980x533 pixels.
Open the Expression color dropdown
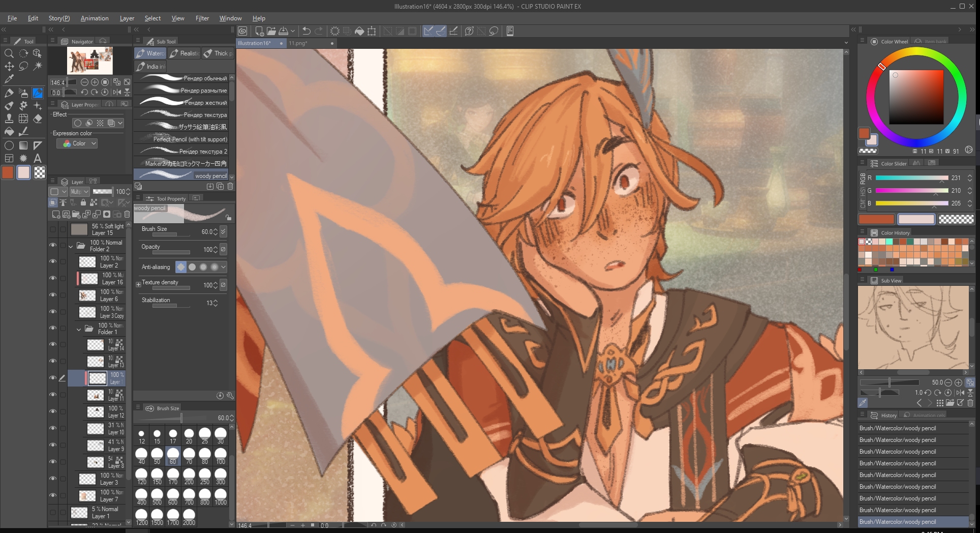(x=80, y=144)
